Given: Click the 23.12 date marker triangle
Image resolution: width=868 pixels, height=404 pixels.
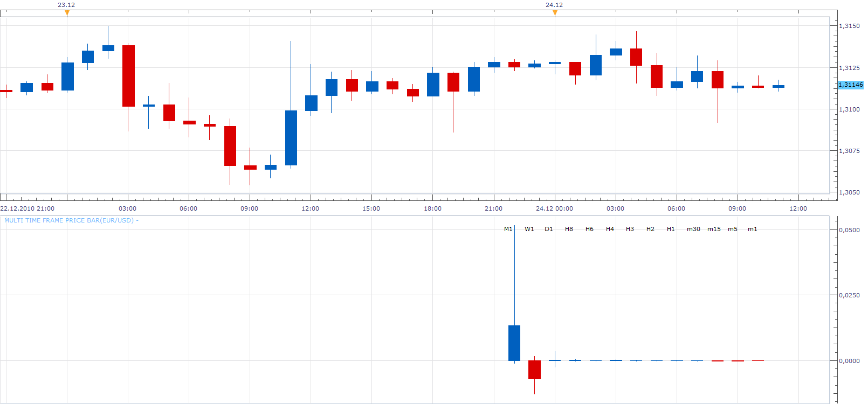Looking at the screenshot, I should (x=67, y=13).
